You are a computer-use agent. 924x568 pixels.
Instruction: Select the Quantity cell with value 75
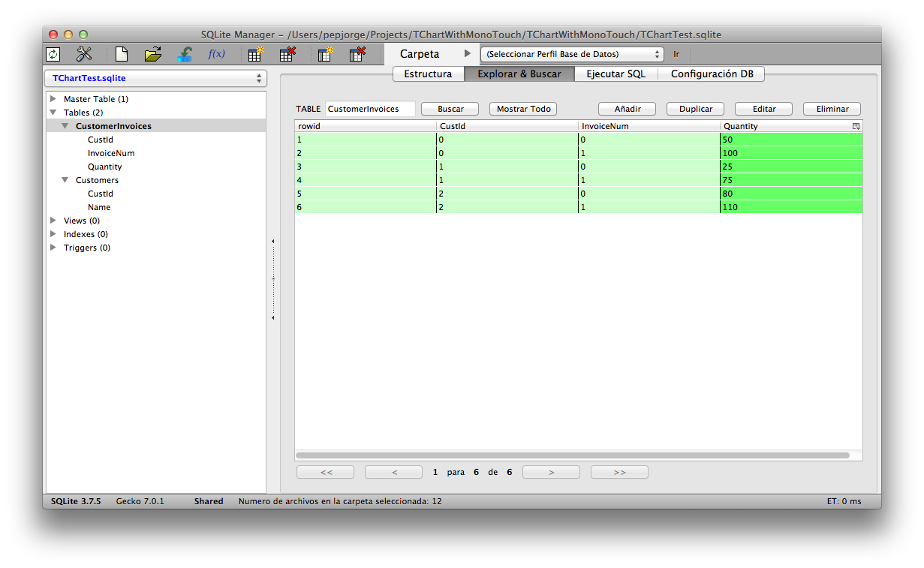tap(791, 180)
